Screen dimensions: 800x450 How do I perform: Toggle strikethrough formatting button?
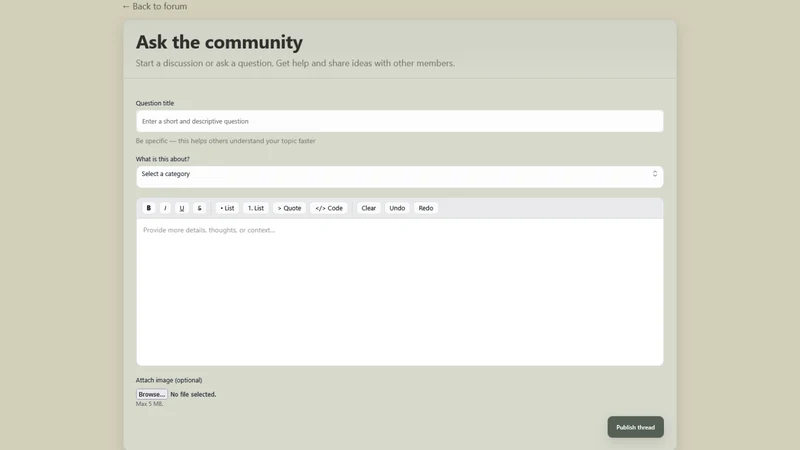point(199,208)
